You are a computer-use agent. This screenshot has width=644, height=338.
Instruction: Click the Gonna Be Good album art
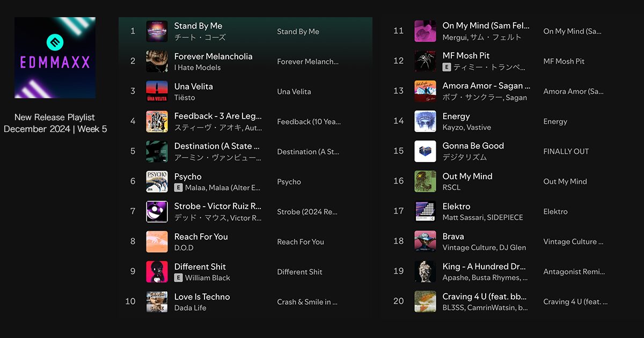(425, 151)
